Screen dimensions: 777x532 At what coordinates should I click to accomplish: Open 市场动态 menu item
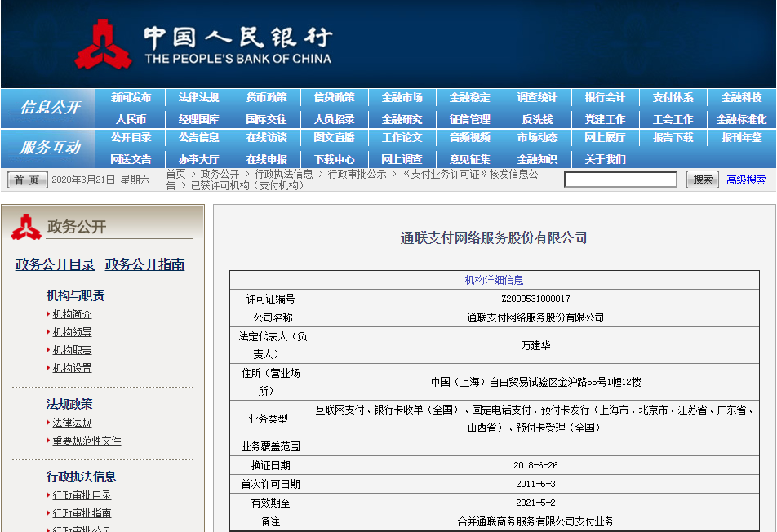pos(538,137)
